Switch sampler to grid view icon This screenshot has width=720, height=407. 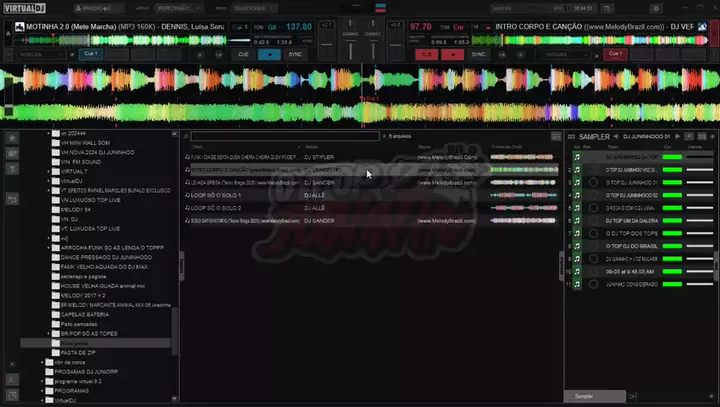(x=702, y=136)
